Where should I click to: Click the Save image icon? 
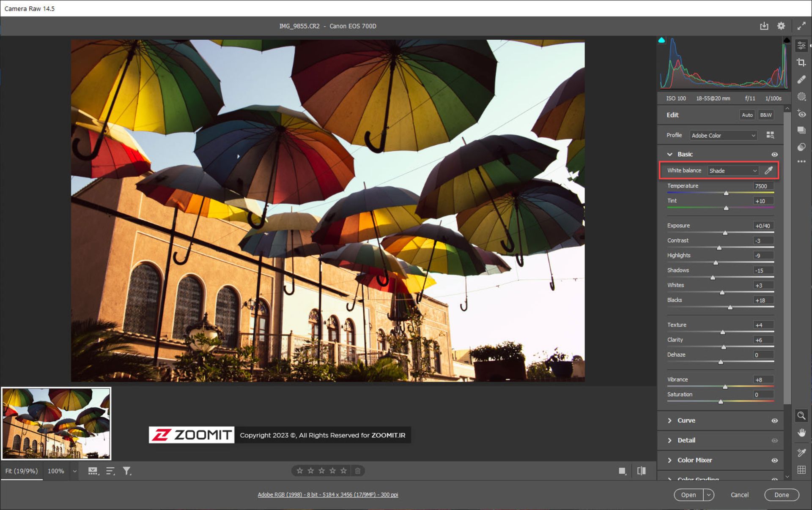tap(764, 26)
